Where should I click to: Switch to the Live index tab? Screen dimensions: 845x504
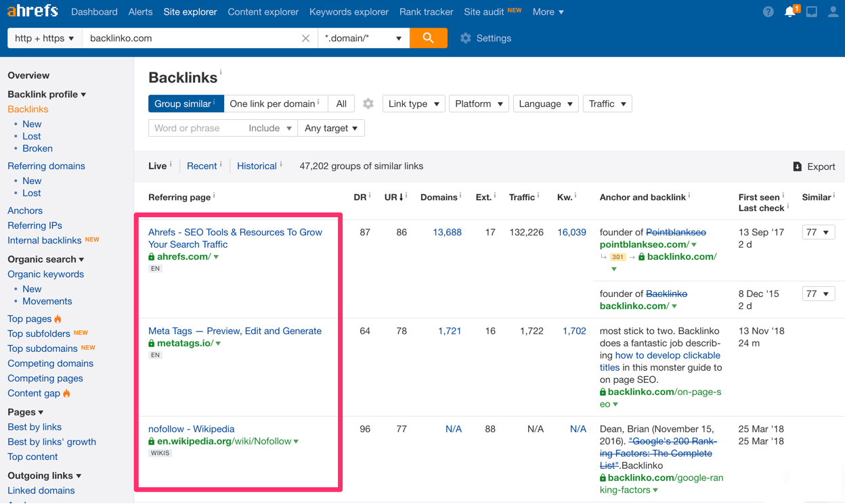pos(158,166)
